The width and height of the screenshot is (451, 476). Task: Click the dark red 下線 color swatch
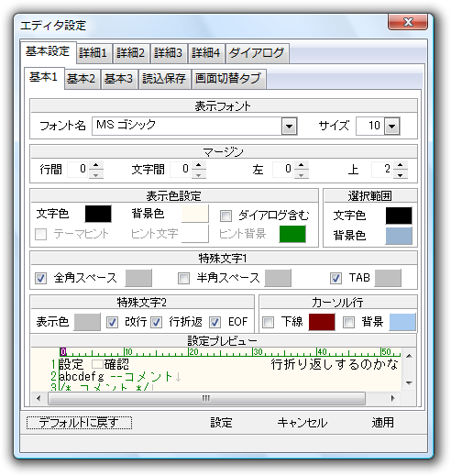pos(322,322)
